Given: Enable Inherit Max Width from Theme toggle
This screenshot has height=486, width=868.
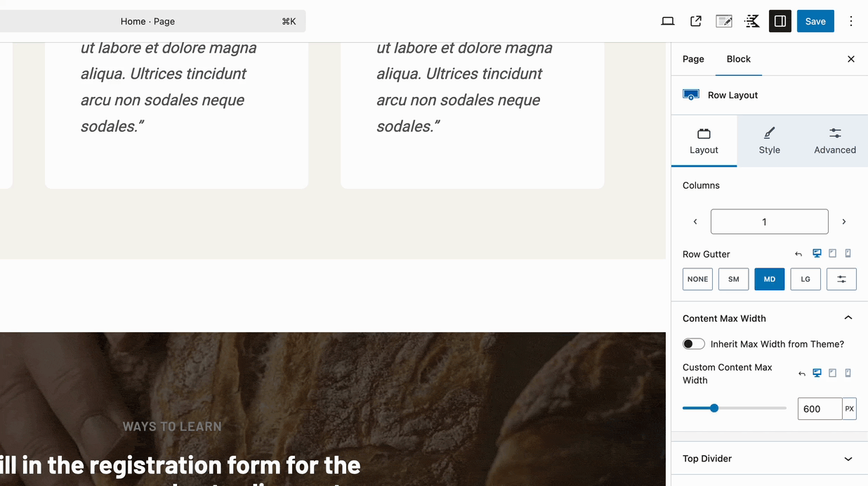Looking at the screenshot, I should 693,343.
